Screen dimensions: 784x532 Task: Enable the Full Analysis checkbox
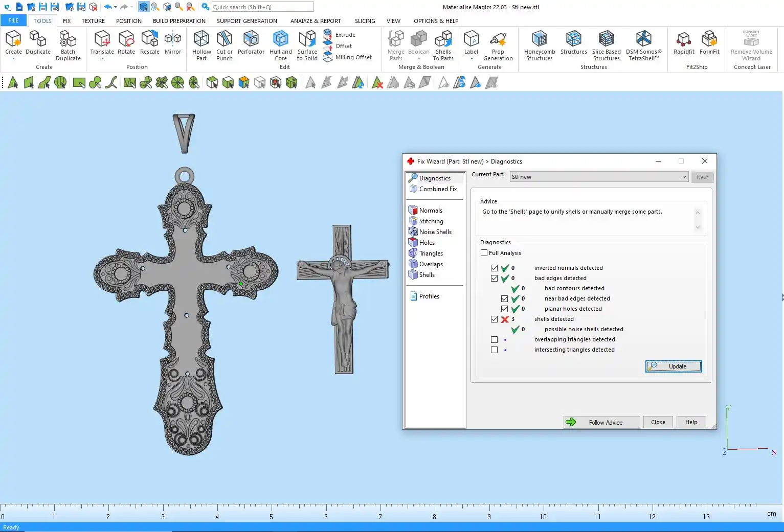click(x=484, y=253)
